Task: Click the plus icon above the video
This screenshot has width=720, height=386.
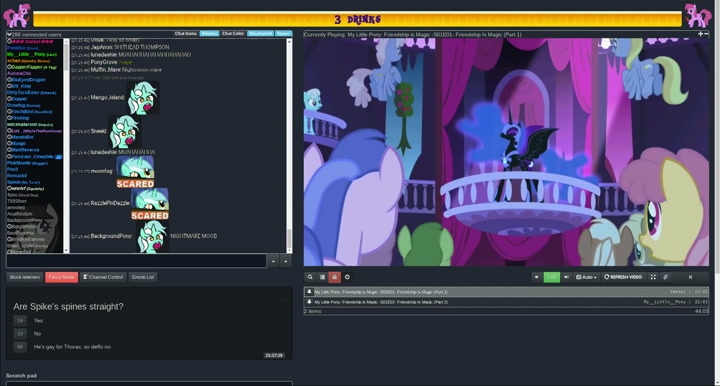Action: click(x=700, y=34)
